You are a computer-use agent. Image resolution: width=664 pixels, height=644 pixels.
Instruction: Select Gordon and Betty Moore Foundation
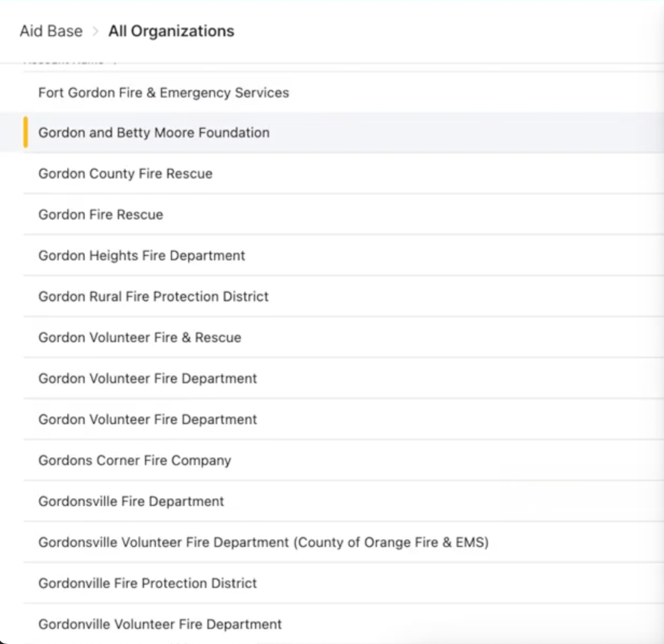click(x=154, y=132)
